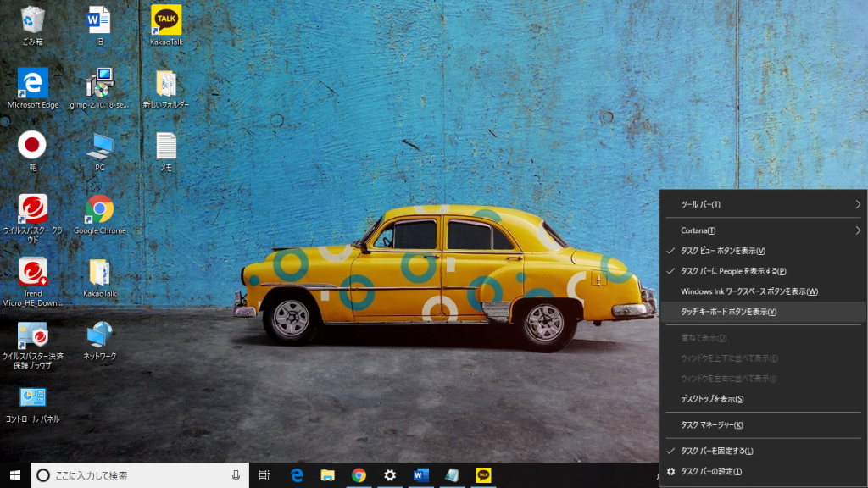Click the ここに入力して検索 search field
Screen dimensions: 868x488
tap(136, 475)
